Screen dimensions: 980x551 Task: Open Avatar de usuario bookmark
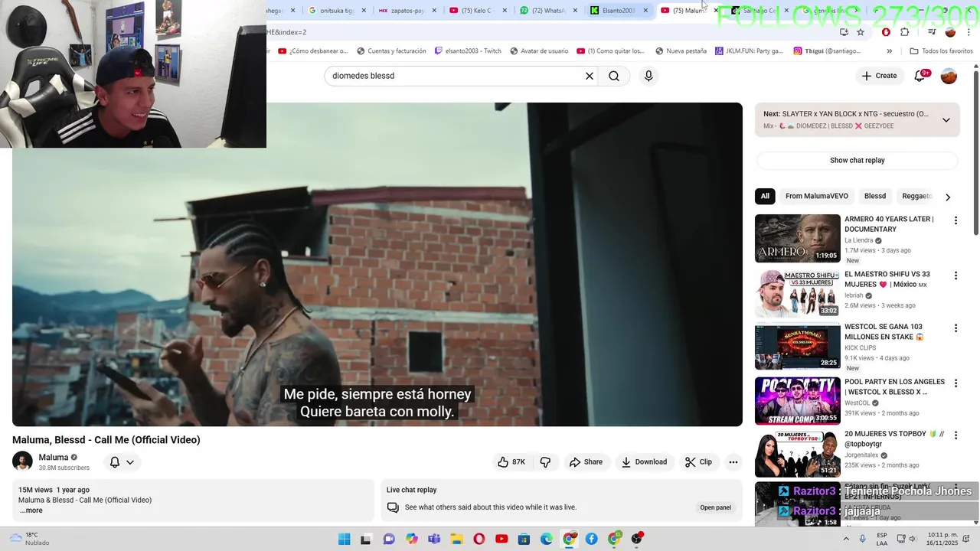(x=539, y=51)
